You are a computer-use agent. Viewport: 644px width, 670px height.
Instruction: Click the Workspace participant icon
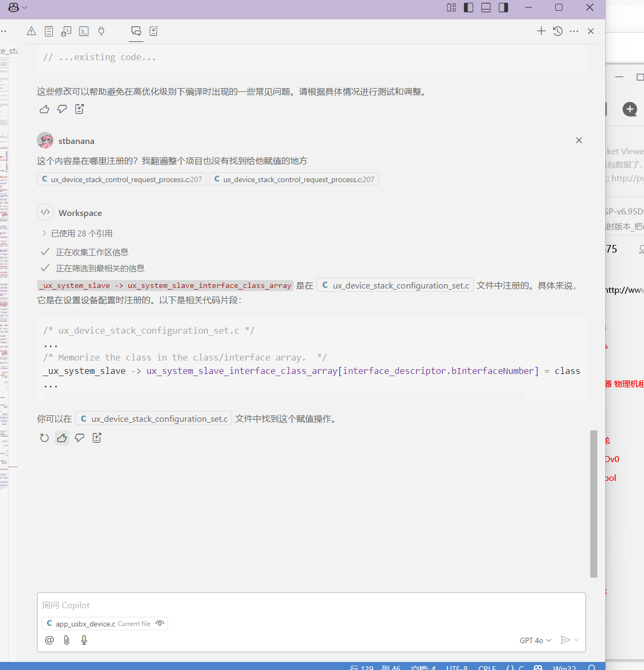tap(45, 212)
